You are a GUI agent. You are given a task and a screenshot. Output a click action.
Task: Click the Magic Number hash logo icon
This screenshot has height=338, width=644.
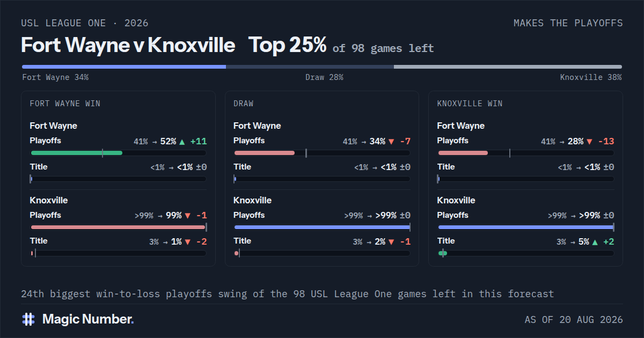tap(28, 319)
